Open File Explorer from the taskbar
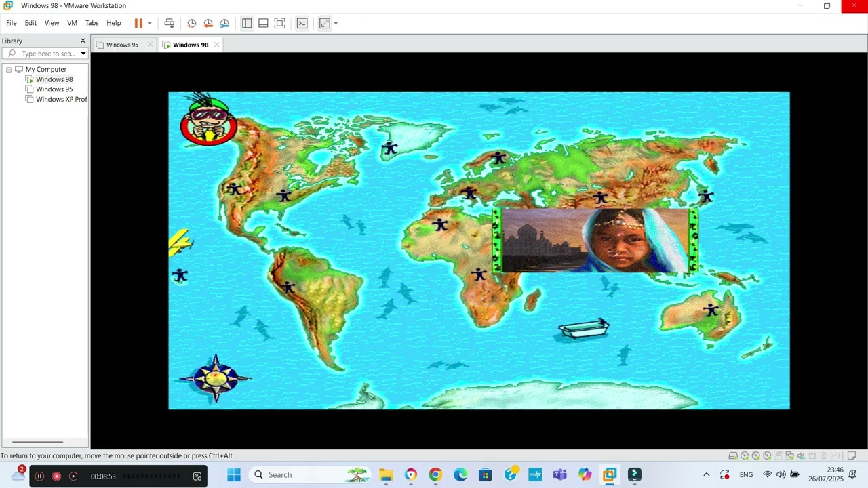Screen dimensions: 868x488 click(386, 474)
